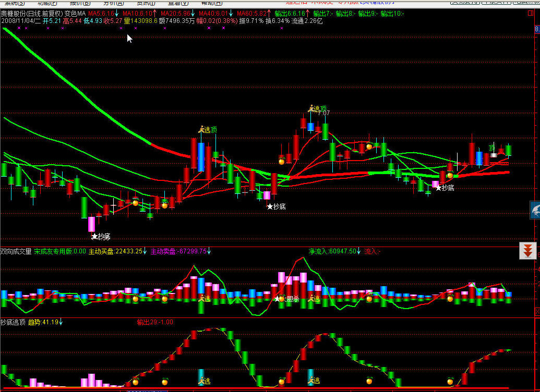This screenshot has height=392, width=540.
Task: Click the 输出29:-1.00 readout
Action: 155,322
